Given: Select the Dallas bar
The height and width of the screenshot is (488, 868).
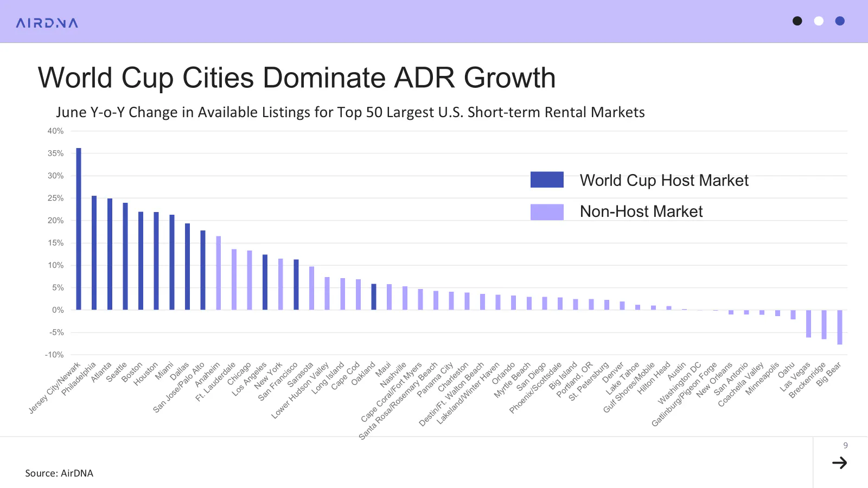Looking at the screenshot, I should point(187,267).
